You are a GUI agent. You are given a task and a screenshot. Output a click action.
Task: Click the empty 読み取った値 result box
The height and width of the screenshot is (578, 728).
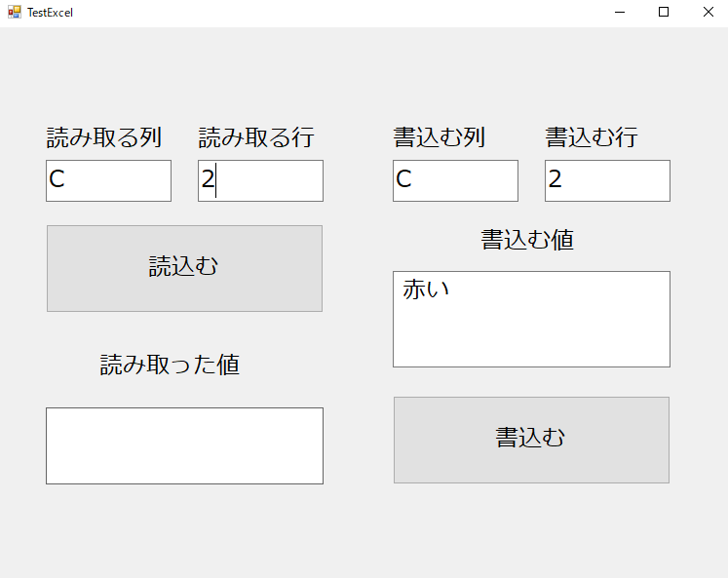click(184, 445)
